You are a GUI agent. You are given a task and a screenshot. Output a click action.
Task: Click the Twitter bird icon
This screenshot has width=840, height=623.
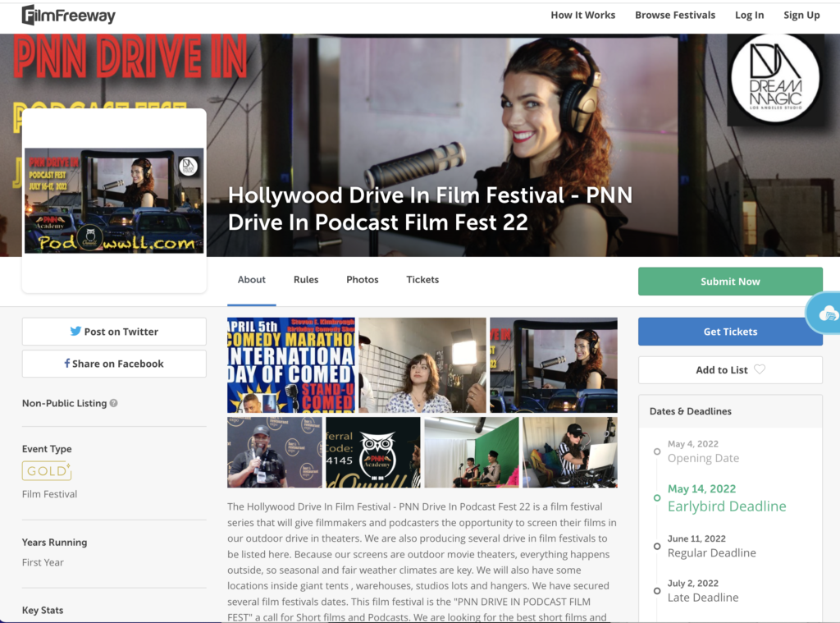(x=75, y=332)
